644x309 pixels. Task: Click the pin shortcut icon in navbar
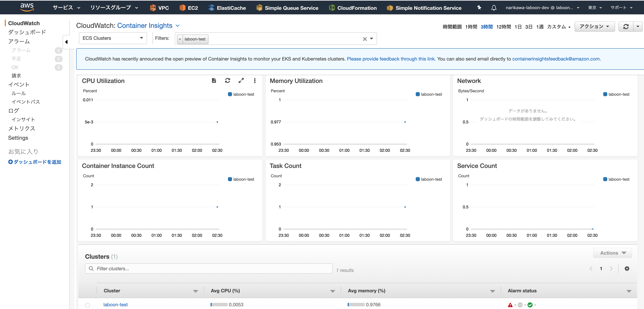479,8
